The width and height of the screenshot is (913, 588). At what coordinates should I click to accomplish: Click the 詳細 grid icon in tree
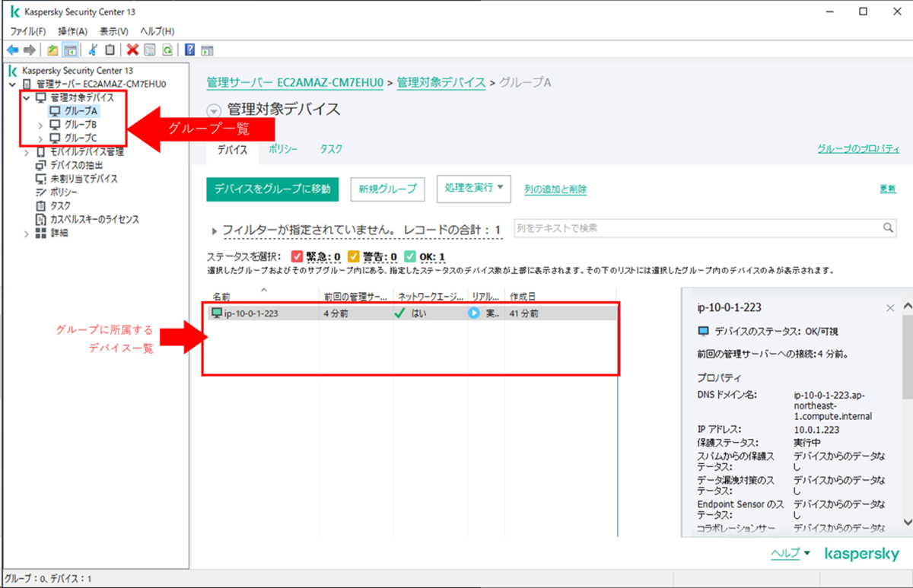point(41,233)
